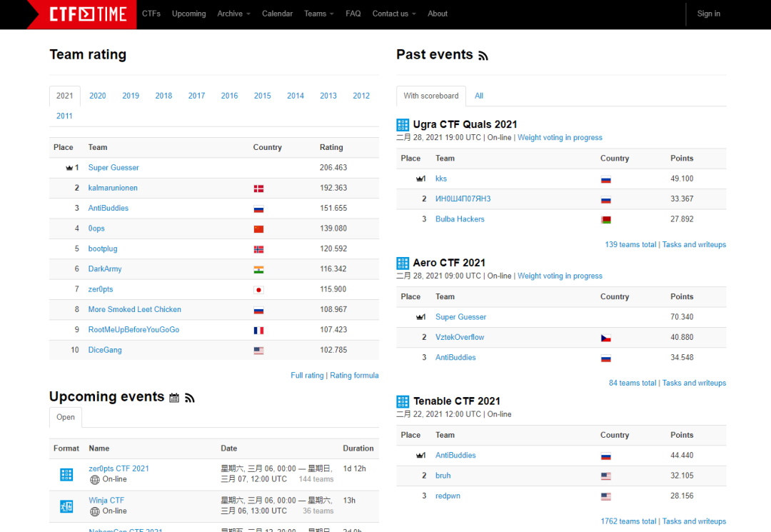Image resolution: width=771 pixels, height=532 pixels.
Task: Open the CTFs nav item
Action: [151, 14]
